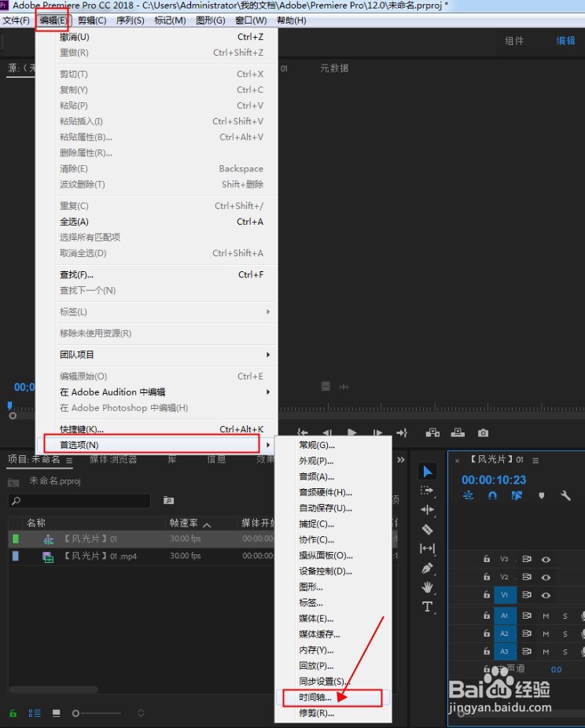Click the project panel horizontal scrollbar
The image size is (585, 728).
[53, 689]
